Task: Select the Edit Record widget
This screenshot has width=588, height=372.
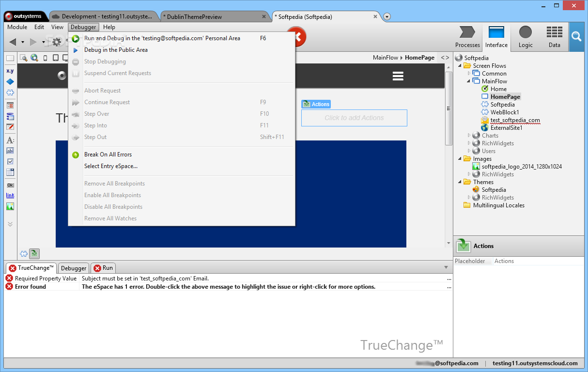Action: click(10, 127)
